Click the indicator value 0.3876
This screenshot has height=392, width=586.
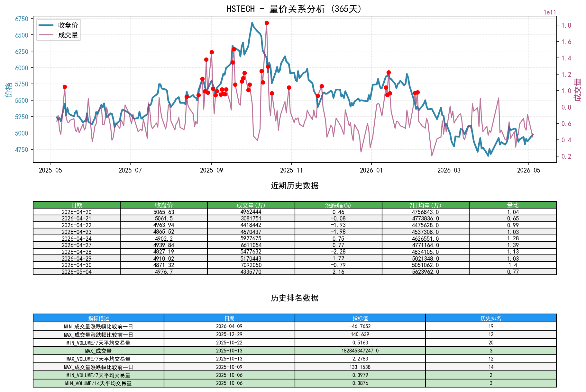point(360,383)
